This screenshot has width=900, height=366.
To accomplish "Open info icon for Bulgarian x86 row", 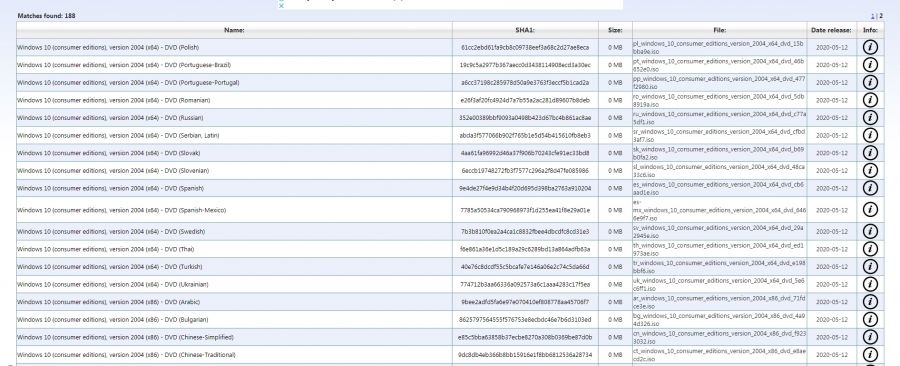I will click(870, 320).
